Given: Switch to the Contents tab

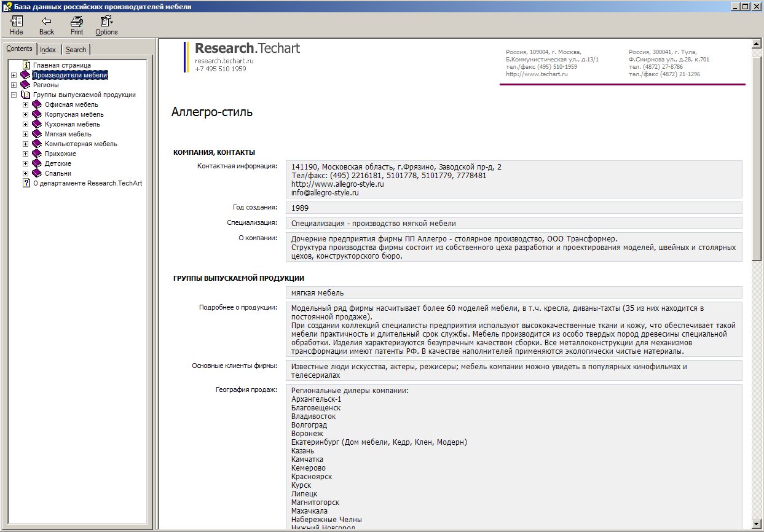Looking at the screenshot, I should point(19,49).
